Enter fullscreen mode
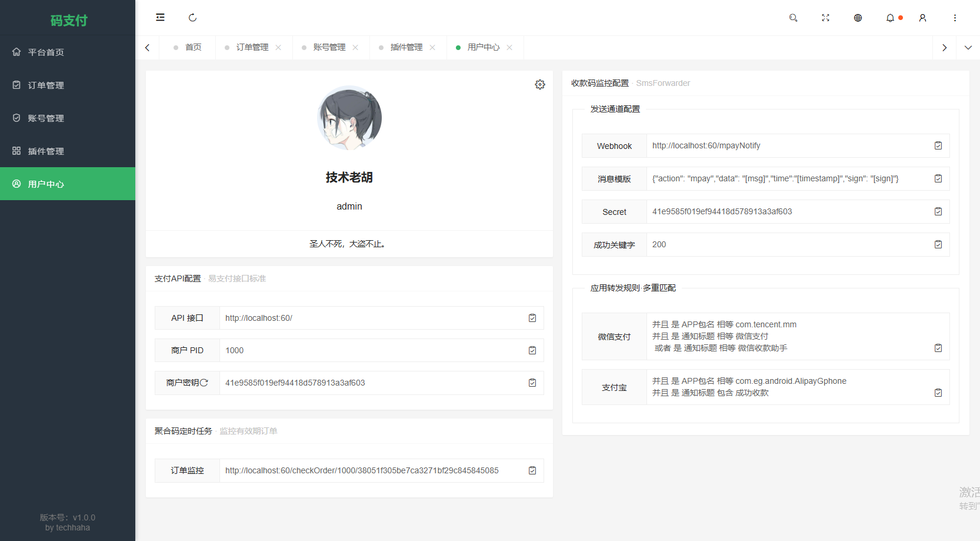The width and height of the screenshot is (980, 541). pos(825,18)
